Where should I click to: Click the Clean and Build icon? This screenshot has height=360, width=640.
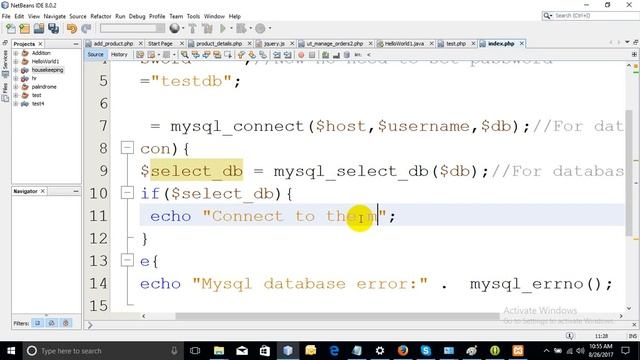(207, 29)
